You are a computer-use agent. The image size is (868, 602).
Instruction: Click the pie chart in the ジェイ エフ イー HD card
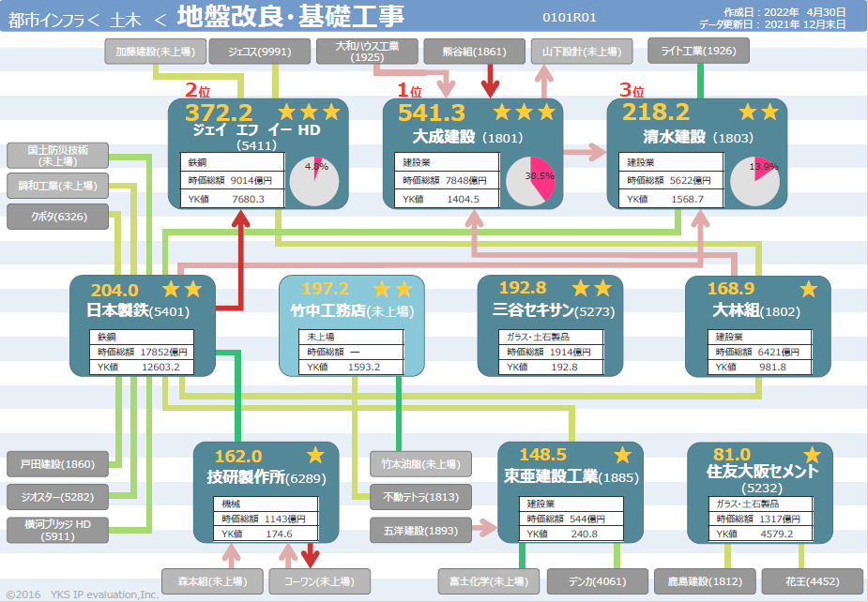tap(314, 180)
